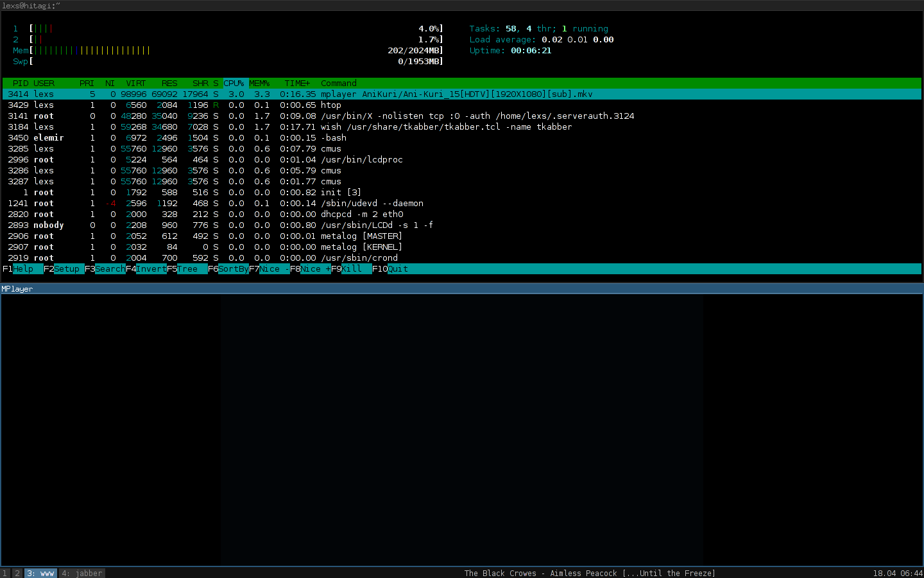The height and width of the screenshot is (578, 924).
Task: Click the TIME+ column header
Action: [x=298, y=83]
